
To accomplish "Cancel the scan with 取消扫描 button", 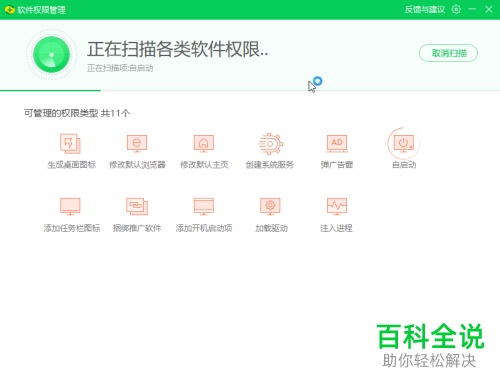I will pyautogui.click(x=448, y=53).
